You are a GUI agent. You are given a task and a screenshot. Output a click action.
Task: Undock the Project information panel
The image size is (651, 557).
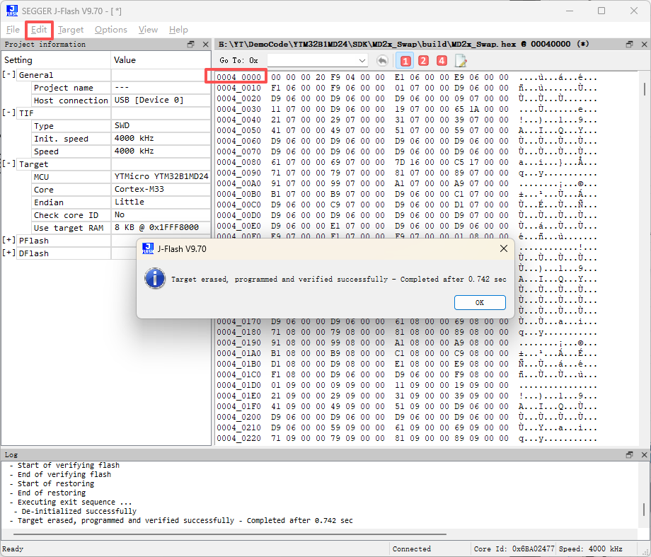[x=191, y=44]
